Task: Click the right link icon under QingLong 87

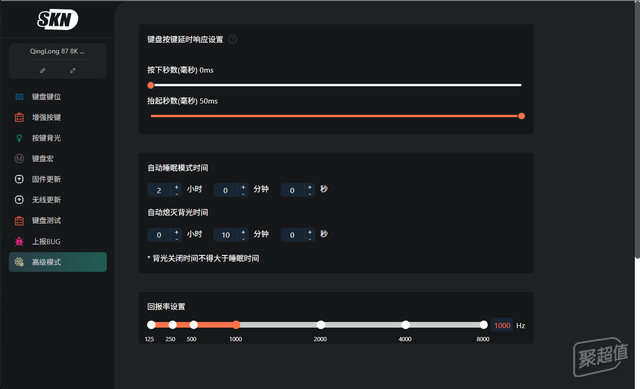Action: pos(73,71)
